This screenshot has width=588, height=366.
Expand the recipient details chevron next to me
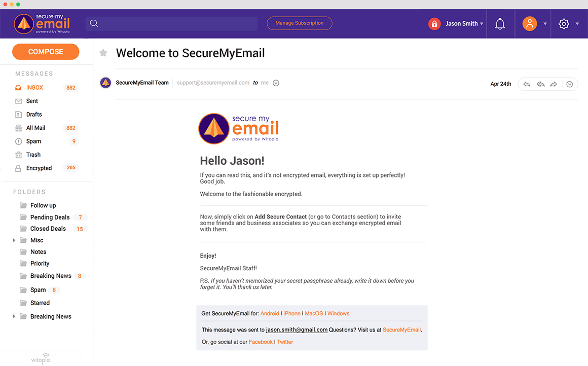click(276, 83)
